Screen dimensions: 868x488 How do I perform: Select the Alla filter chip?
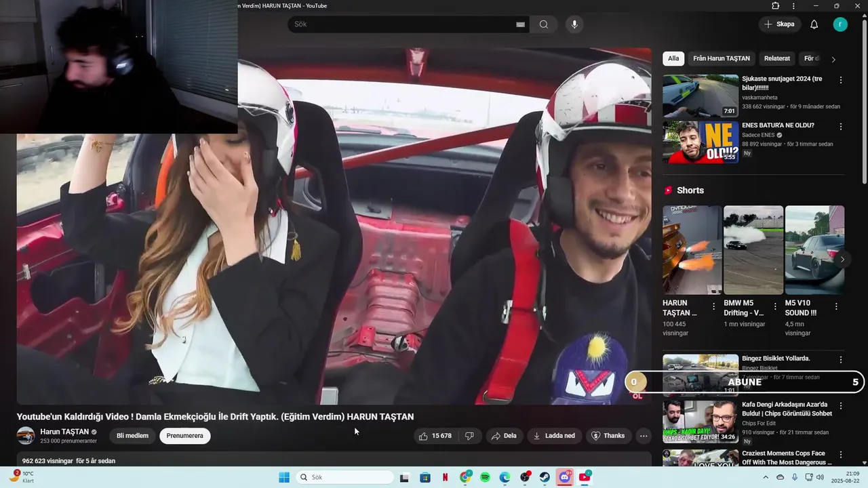(673, 58)
